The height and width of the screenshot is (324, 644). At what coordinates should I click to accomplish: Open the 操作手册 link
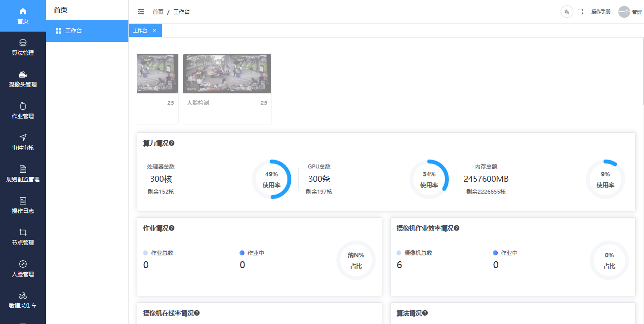(601, 12)
